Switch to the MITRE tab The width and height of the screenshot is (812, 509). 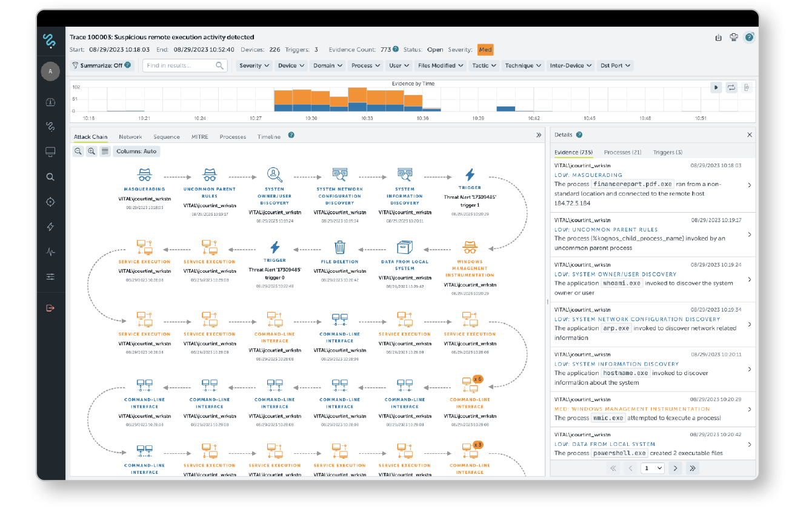[x=199, y=137]
